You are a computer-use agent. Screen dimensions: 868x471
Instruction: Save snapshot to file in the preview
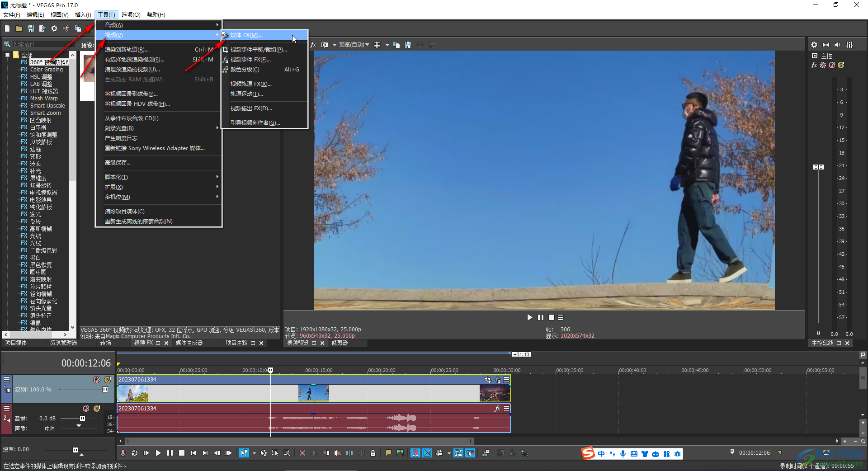coord(408,45)
